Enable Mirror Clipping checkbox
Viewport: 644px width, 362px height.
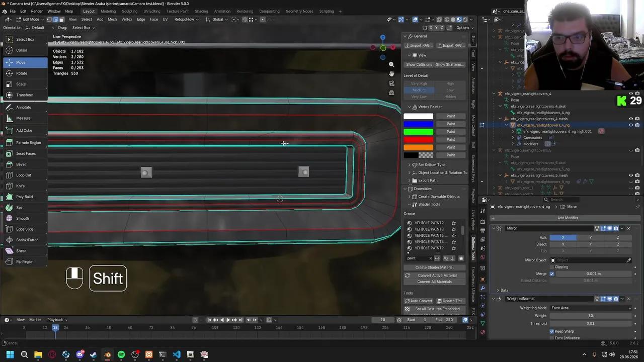(552, 267)
